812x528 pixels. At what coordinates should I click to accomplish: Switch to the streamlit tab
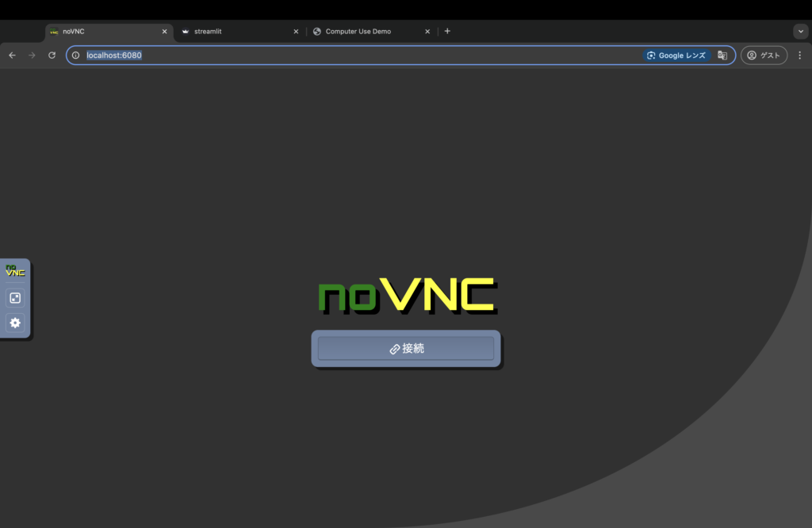coord(239,32)
